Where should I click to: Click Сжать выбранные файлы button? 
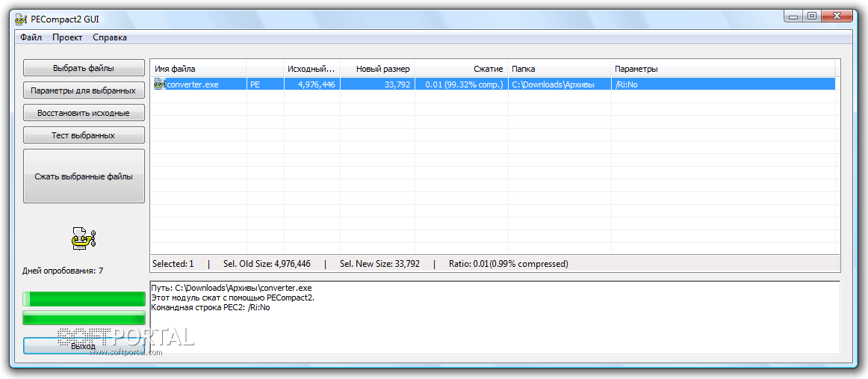click(x=84, y=176)
